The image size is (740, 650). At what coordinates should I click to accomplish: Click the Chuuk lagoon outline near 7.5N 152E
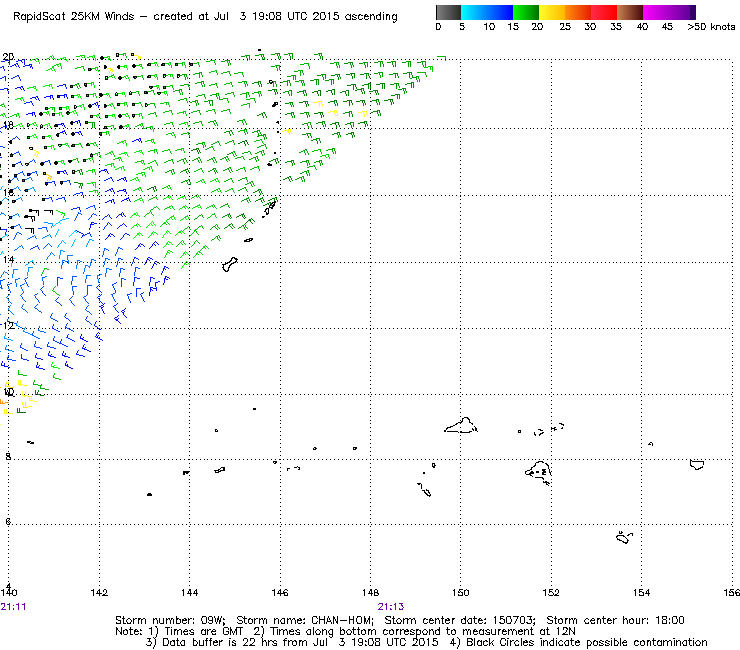point(538,473)
